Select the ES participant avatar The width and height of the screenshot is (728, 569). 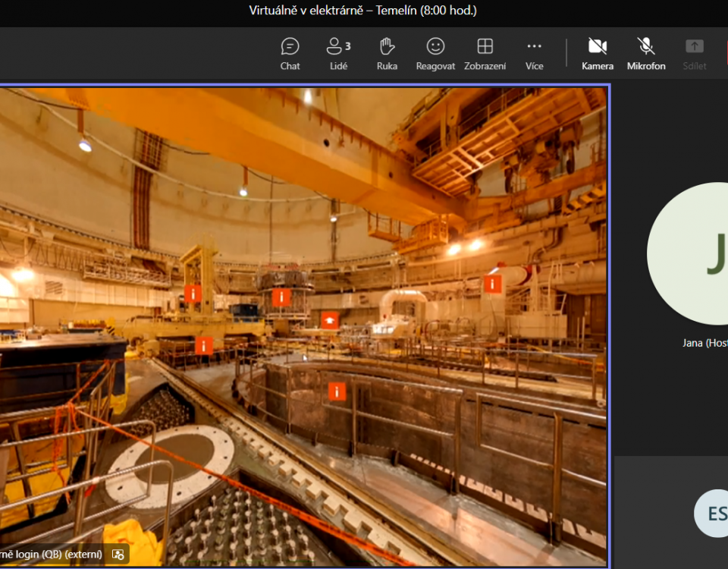tap(711, 514)
